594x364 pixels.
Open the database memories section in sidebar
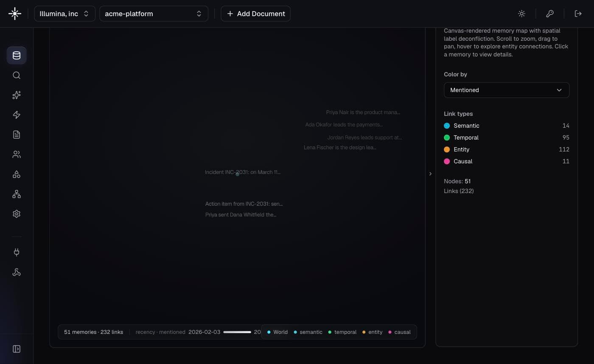coord(17,56)
